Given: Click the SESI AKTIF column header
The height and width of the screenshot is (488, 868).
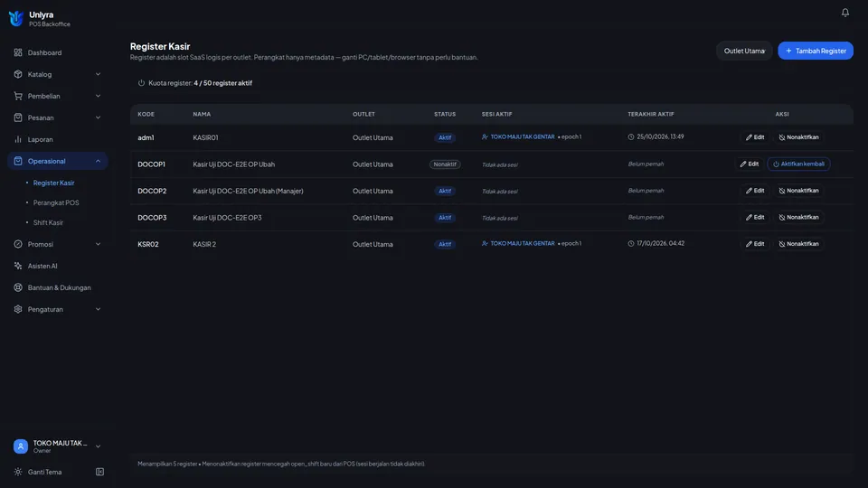Looking at the screenshot, I should pos(496,114).
